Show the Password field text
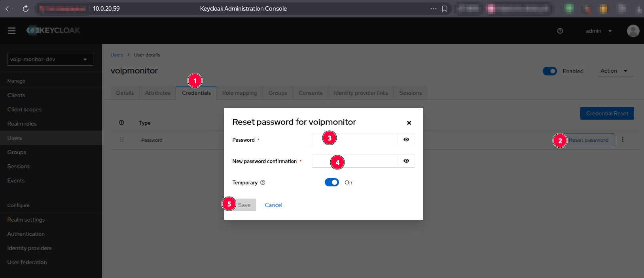This screenshot has height=278, width=644. click(x=406, y=139)
